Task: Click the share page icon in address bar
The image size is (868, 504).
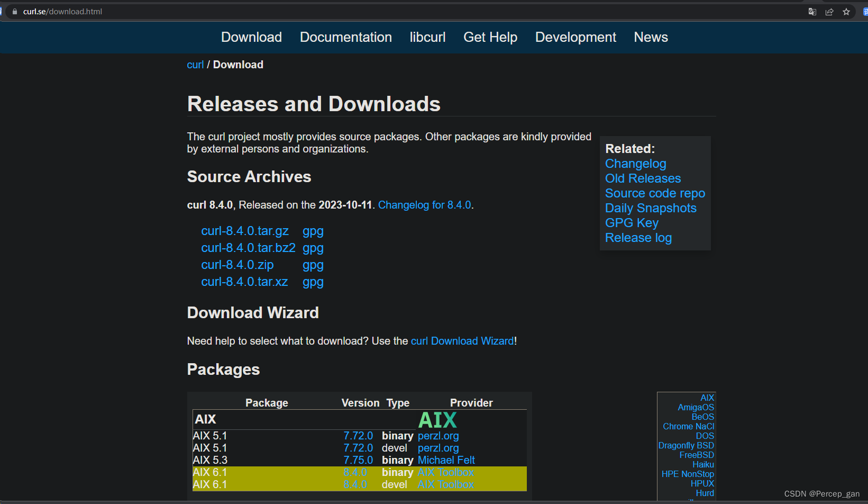Action: click(x=829, y=12)
